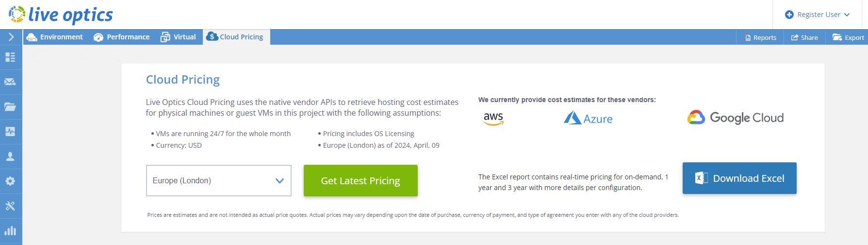Click the Download Excel button
This screenshot has width=868, height=245.
point(739,178)
